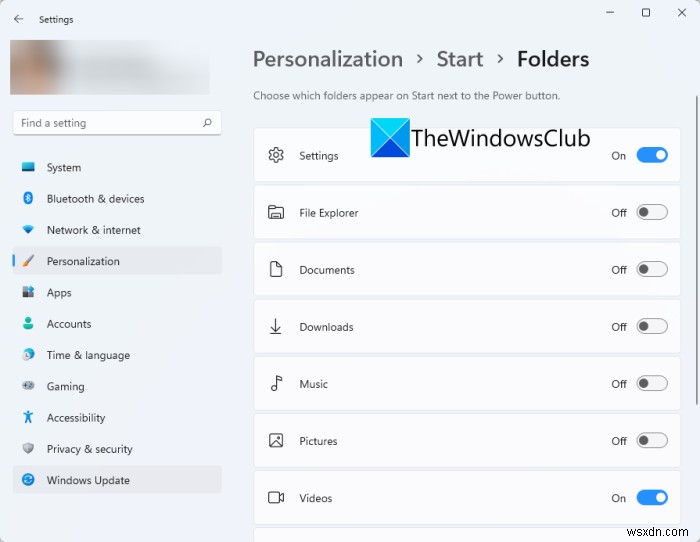Click the Downloads row label
Screen dimensions: 700x542
click(x=326, y=327)
